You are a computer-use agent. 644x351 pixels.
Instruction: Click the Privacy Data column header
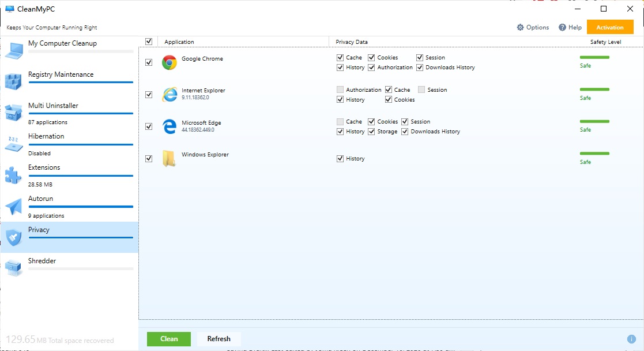point(352,42)
